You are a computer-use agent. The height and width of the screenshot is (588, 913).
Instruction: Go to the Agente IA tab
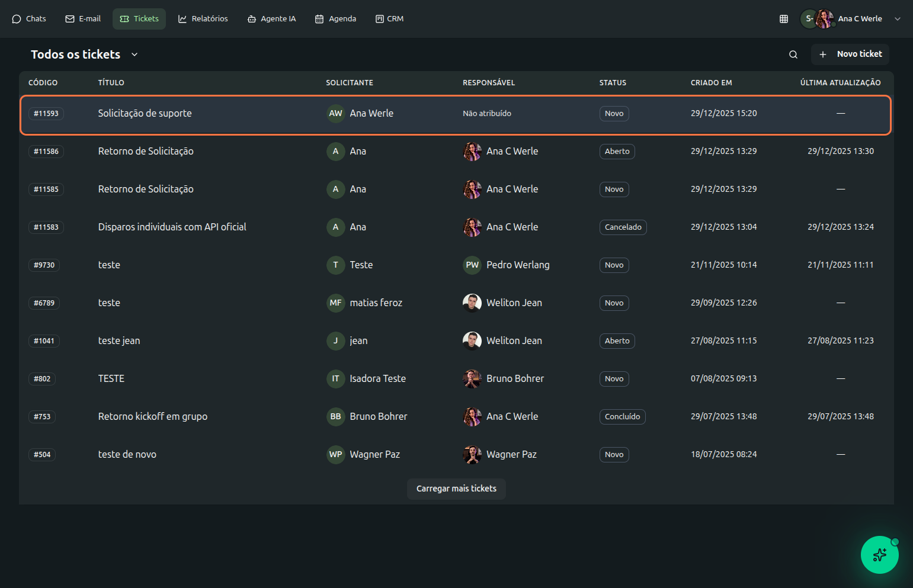(x=271, y=19)
